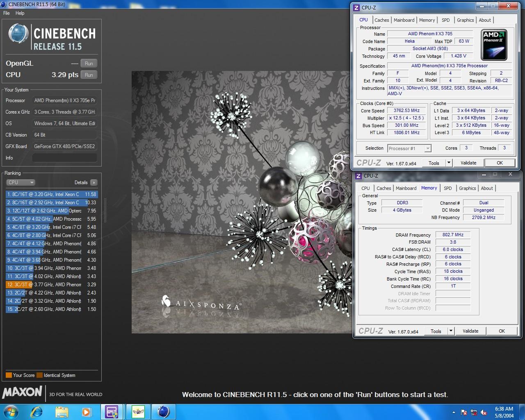The width and height of the screenshot is (525, 420).
Task: Open the Help menu in Cinebench
Action: click(x=20, y=13)
